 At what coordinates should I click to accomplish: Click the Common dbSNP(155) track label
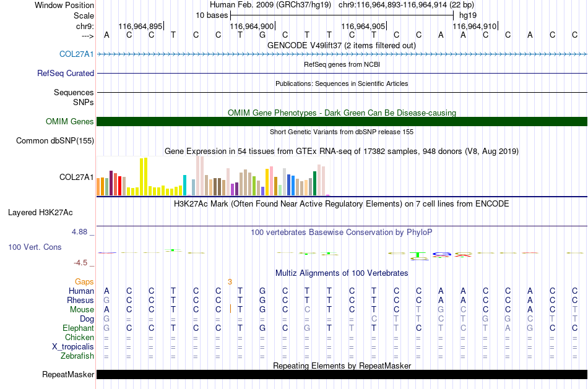click(55, 140)
